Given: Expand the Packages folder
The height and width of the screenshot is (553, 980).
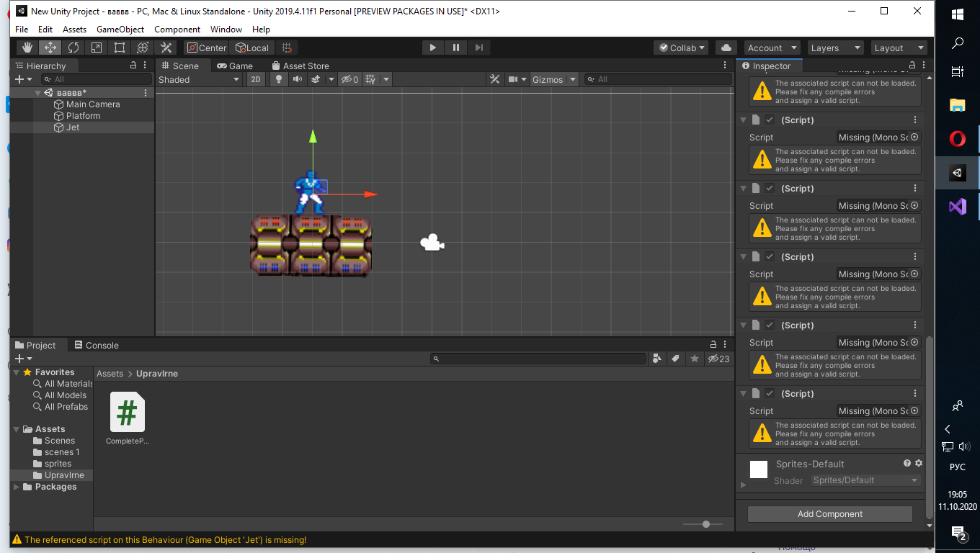Looking at the screenshot, I should (17, 487).
